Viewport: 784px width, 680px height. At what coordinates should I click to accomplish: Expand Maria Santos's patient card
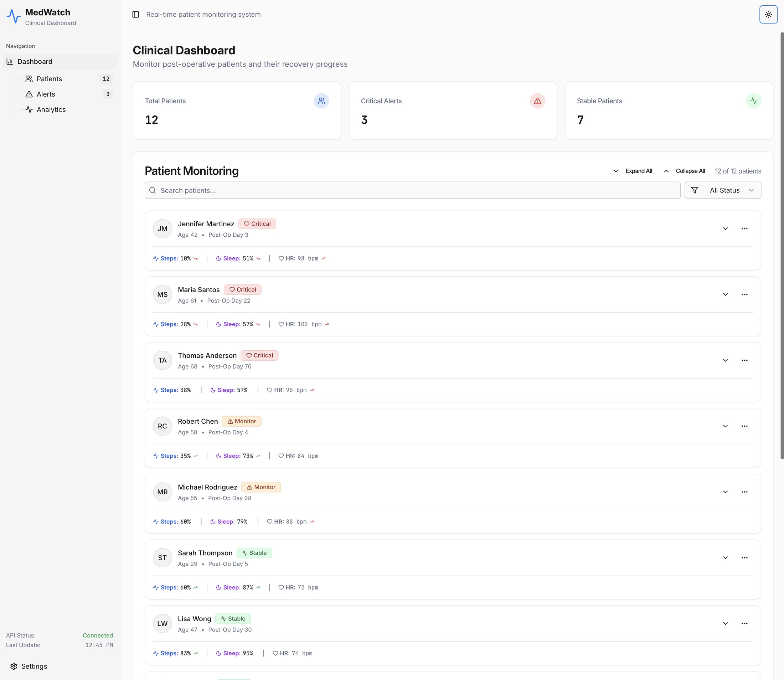click(x=725, y=294)
